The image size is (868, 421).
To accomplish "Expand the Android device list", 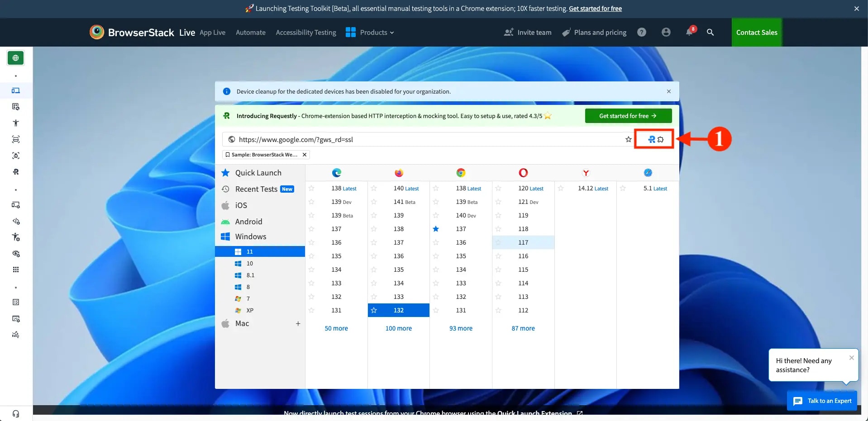I will click(x=248, y=222).
